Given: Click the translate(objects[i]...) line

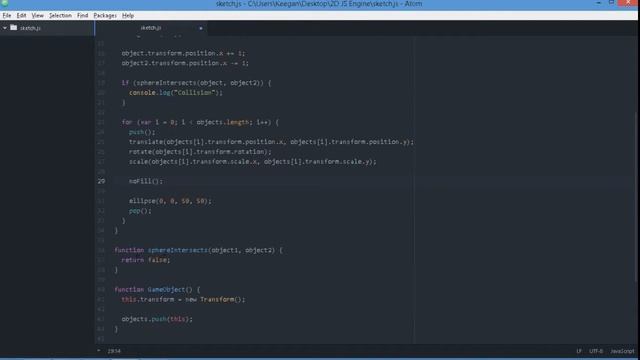Looking at the screenshot, I should click(x=271, y=142).
